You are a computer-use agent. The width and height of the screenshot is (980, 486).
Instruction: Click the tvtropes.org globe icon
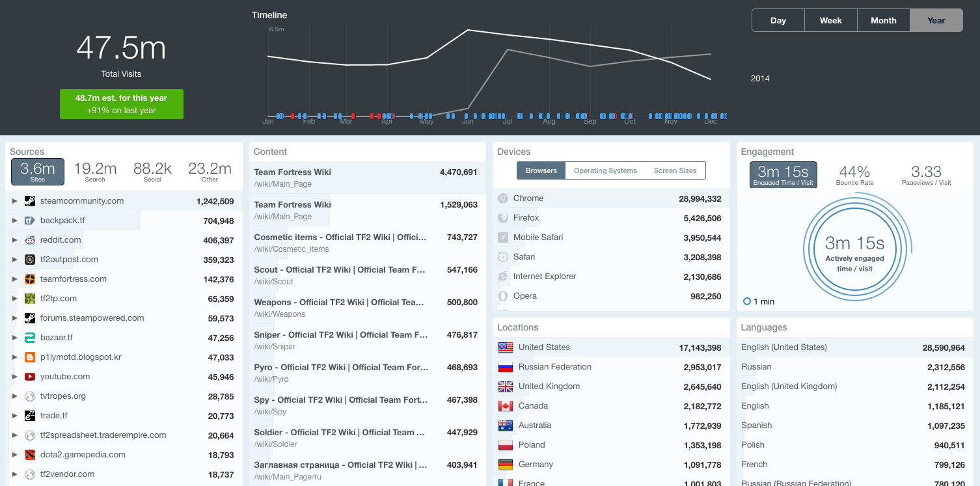click(30, 396)
